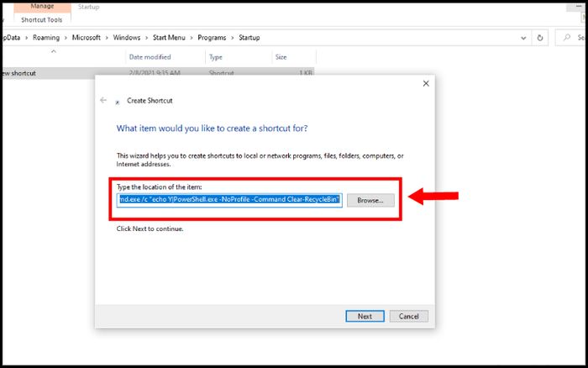Select Roaming in the breadcrumb path
588x368 pixels.
[x=46, y=38]
